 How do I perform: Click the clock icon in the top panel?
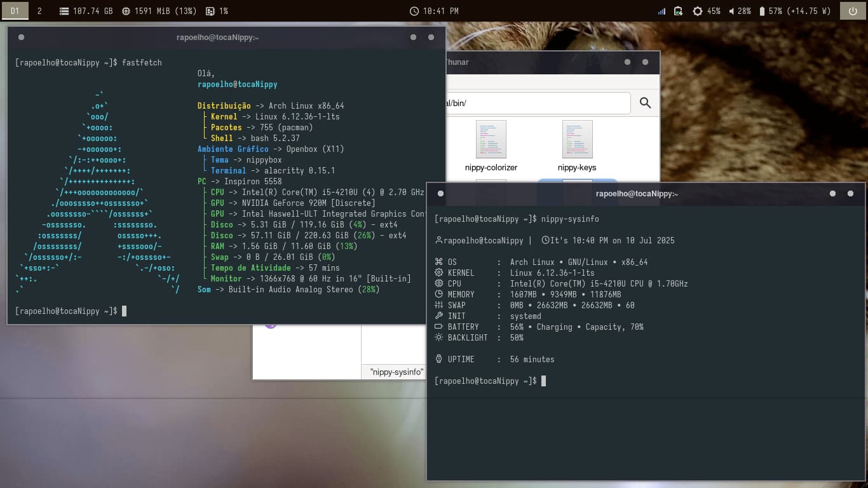click(414, 11)
